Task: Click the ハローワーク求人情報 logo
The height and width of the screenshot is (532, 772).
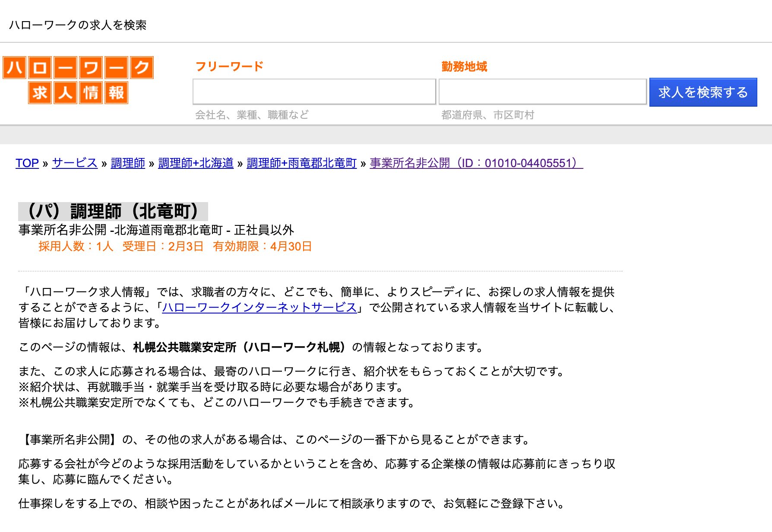Action: point(78,80)
